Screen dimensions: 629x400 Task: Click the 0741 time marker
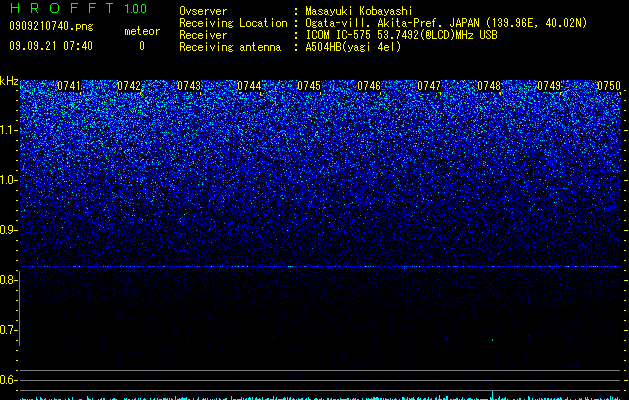(x=69, y=86)
